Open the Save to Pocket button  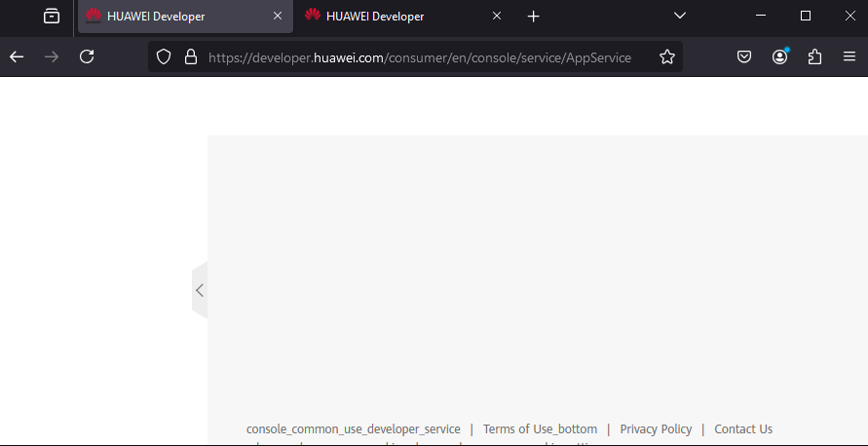pyautogui.click(x=744, y=57)
